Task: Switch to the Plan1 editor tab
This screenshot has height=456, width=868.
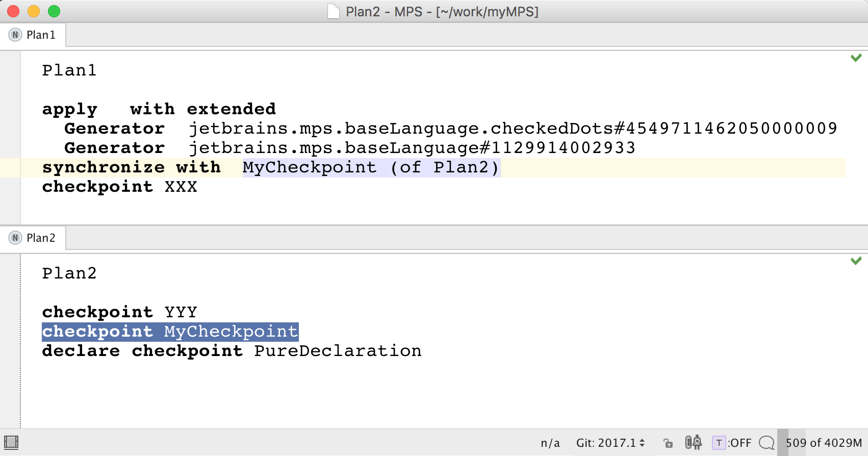Action: (40, 35)
